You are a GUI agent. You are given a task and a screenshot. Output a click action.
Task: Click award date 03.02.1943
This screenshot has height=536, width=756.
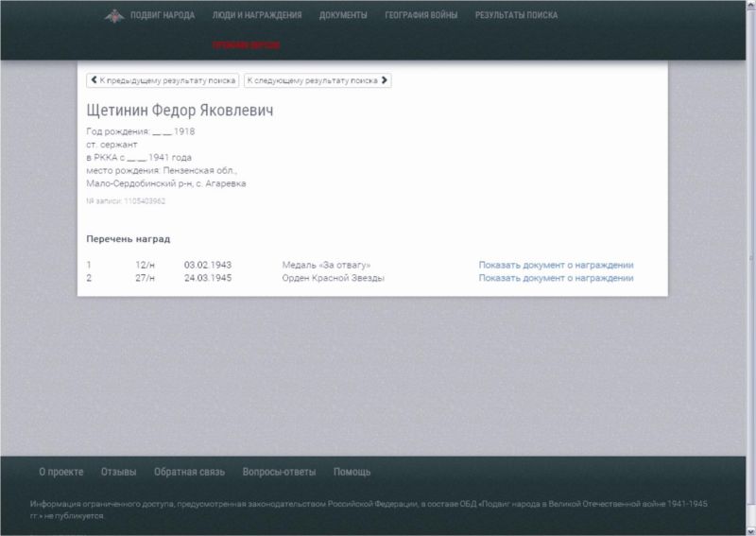click(x=208, y=265)
